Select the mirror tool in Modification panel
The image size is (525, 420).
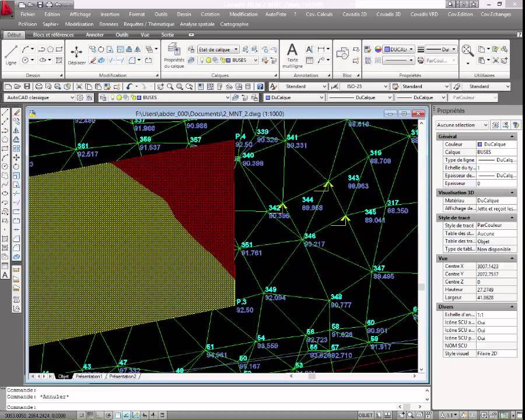138,49
